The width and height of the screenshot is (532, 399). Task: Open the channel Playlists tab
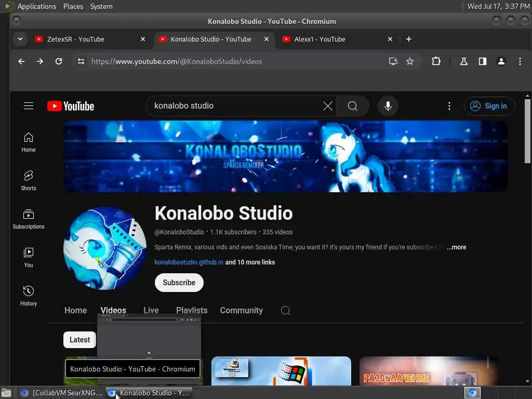tap(192, 311)
